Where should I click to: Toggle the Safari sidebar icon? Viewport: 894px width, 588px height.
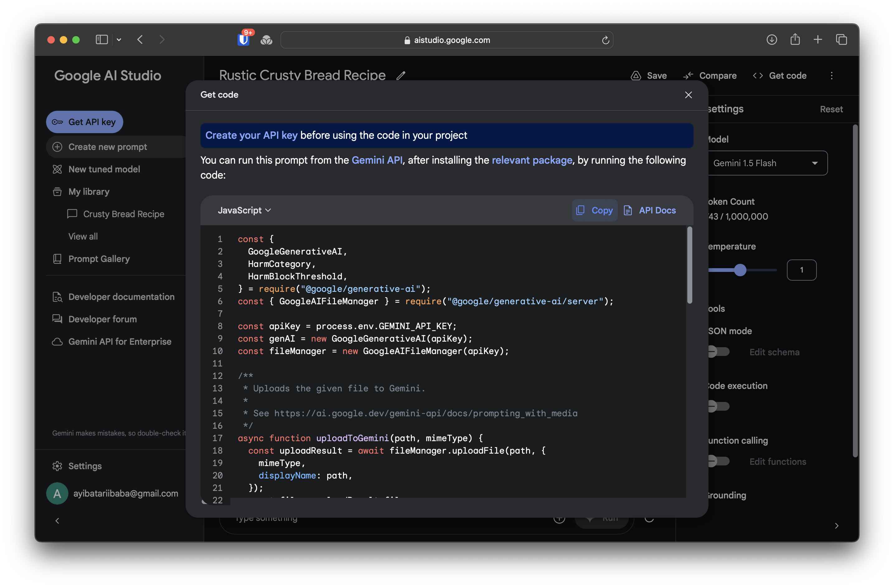(x=101, y=40)
